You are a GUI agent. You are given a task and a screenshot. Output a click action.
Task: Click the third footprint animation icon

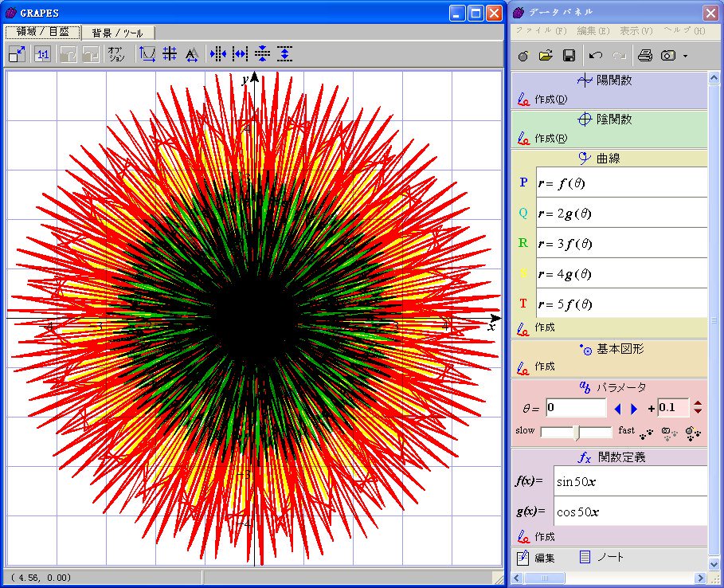click(693, 433)
